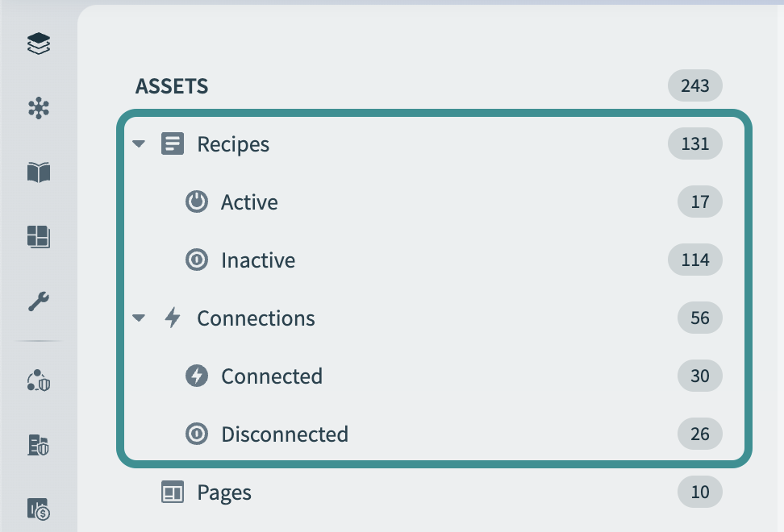The height and width of the screenshot is (532, 784).
Task: Open the hub icon below the layers icon
Action: (38, 107)
